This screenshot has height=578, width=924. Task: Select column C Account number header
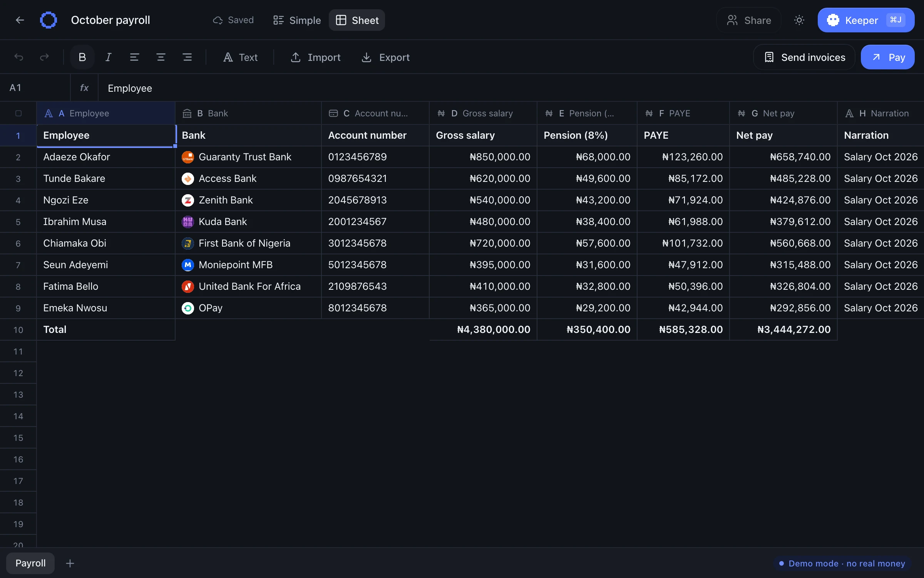coord(375,113)
